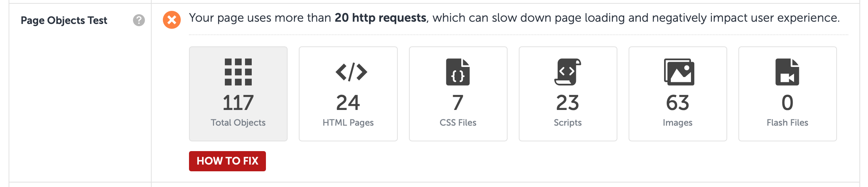Click the bold '20 http requests' text
The width and height of the screenshot is (868, 187).
coord(380,18)
